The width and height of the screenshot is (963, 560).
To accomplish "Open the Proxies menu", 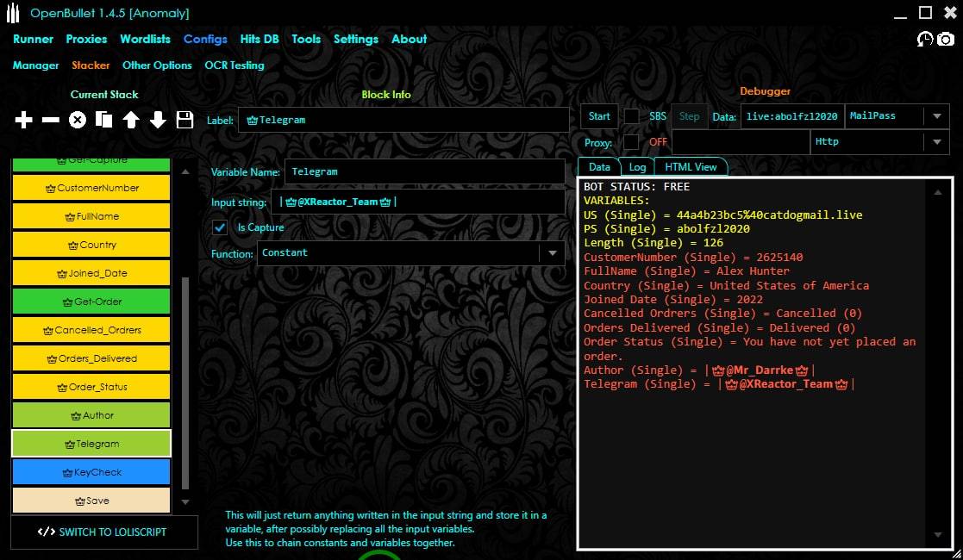I will click(x=86, y=39).
